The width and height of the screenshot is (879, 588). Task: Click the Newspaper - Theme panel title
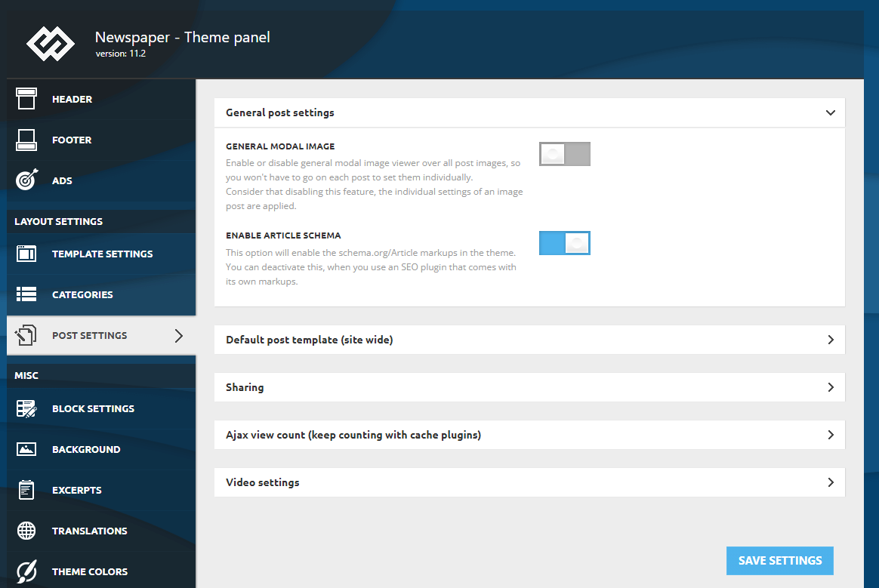click(x=182, y=37)
